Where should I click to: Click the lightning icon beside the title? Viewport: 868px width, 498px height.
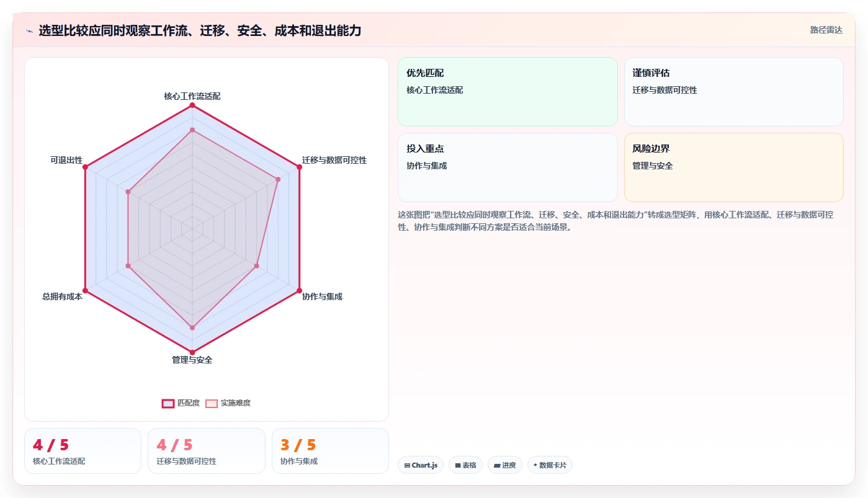pos(29,30)
